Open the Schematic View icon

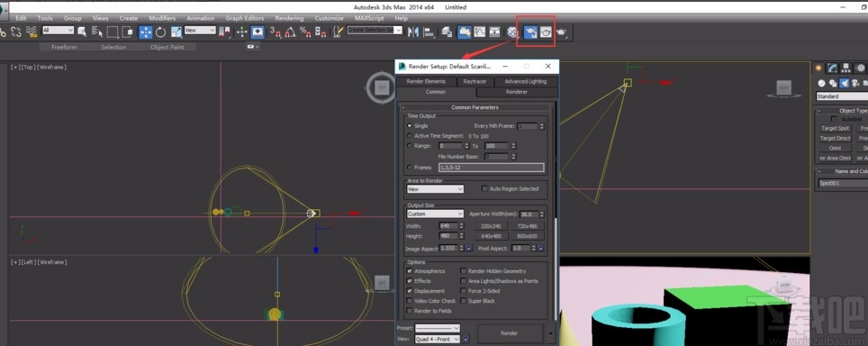point(495,32)
